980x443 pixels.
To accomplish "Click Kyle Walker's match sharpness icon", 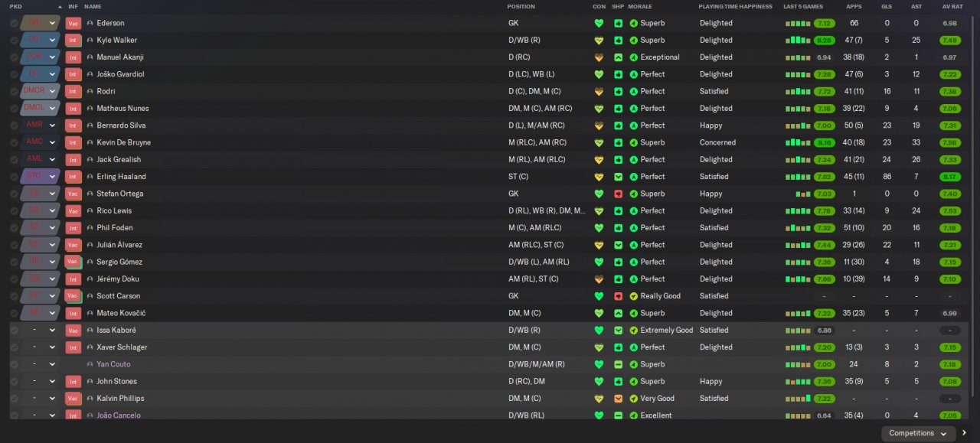I will point(618,40).
